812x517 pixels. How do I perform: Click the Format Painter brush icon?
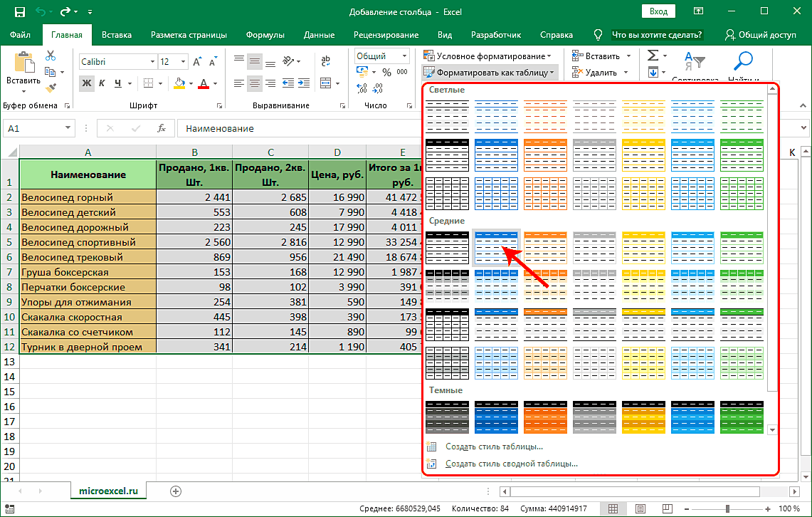coord(51,87)
